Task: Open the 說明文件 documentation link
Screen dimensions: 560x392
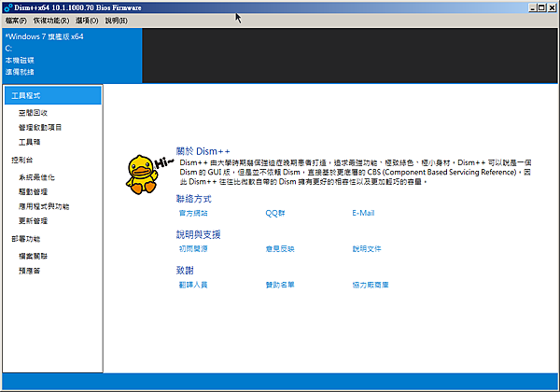Action: [367, 249]
